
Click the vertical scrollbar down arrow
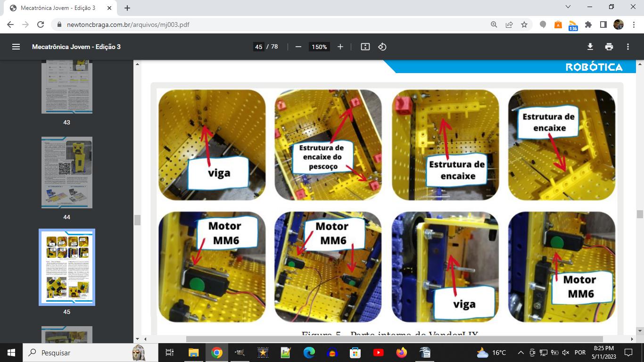(640, 331)
